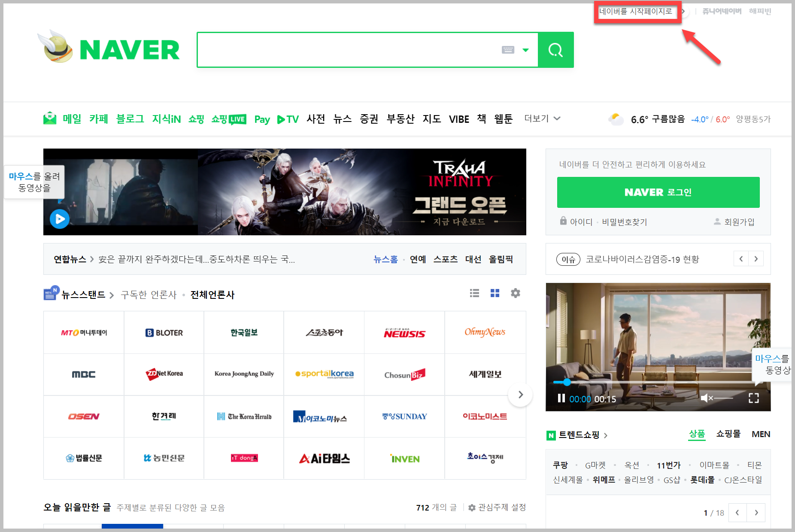
Task: Open the OSEN press tile
Action: (x=84, y=416)
